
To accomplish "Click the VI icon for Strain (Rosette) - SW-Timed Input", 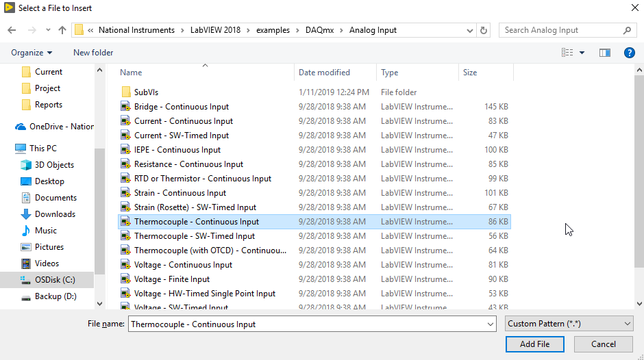I will pyautogui.click(x=125, y=207).
